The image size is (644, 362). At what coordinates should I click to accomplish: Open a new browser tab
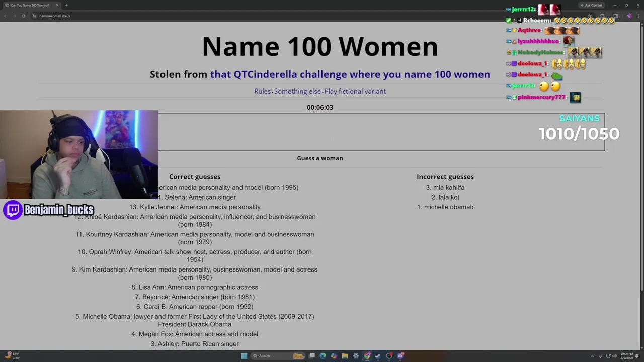[66, 5]
